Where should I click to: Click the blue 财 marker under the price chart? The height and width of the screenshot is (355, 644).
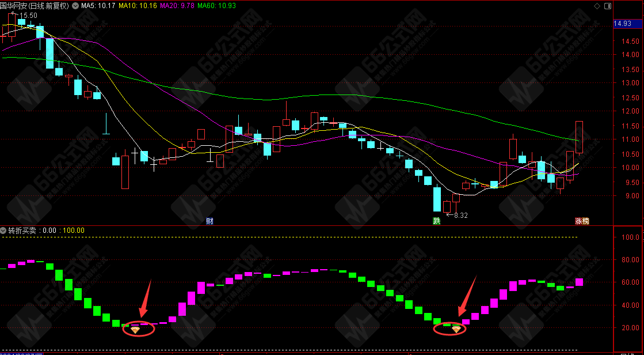(209, 221)
